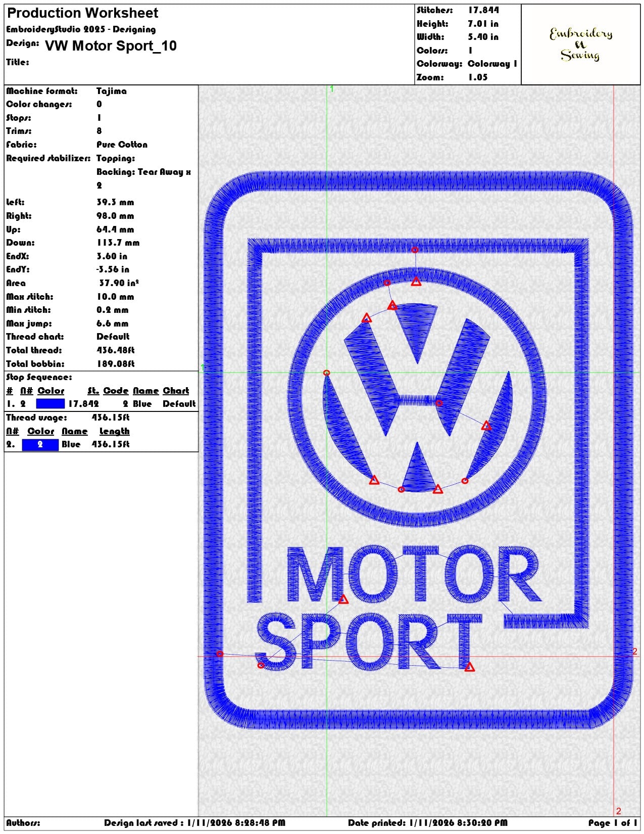The height and width of the screenshot is (834, 644).
Task: Click the Min stitch value "0.2 mm"
Action: (x=113, y=310)
